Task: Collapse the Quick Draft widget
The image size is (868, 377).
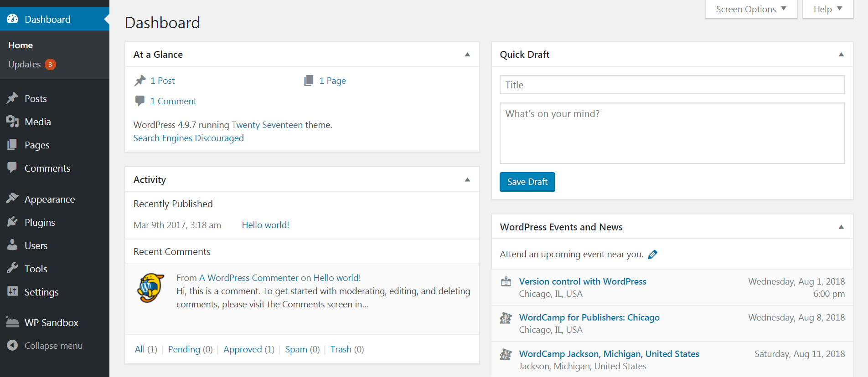Action: coord(841,54)
